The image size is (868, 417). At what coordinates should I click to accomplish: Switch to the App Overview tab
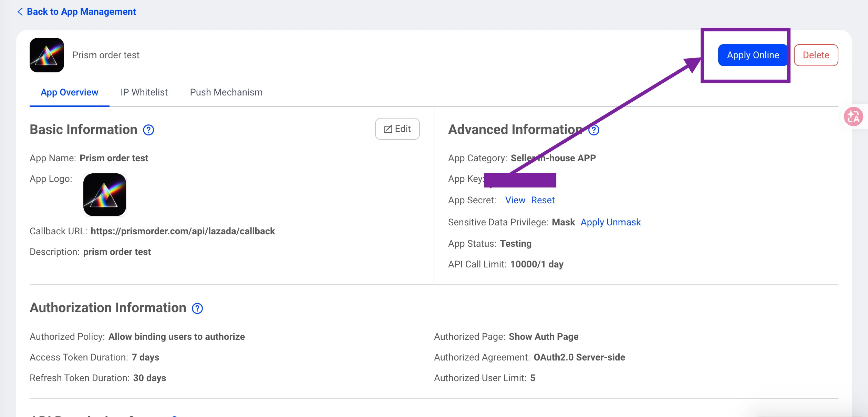[70, 92]
